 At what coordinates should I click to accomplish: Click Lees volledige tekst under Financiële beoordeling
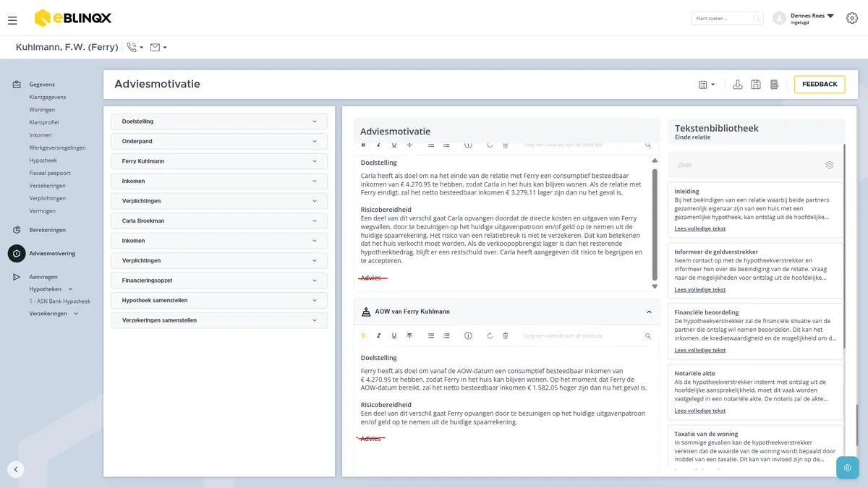click(700, 351)
